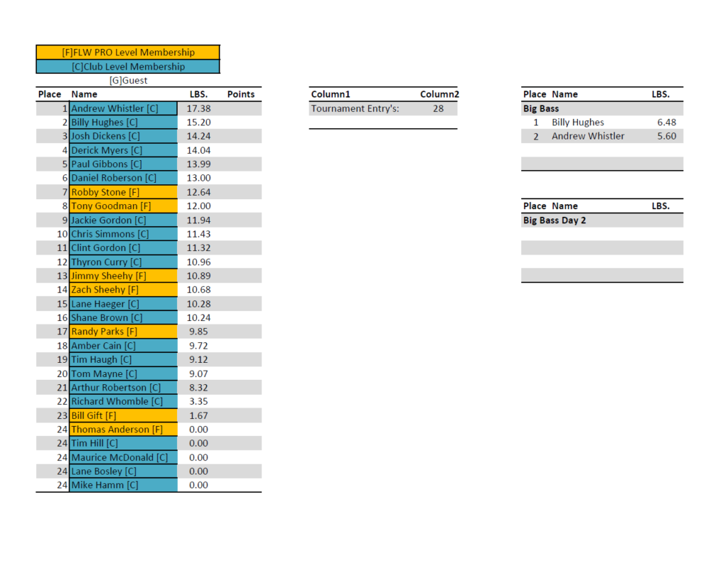This screenshot has height=562, width=728.
Task: Click the Tournament Entry's label
Action: click(x=355, y=108)
